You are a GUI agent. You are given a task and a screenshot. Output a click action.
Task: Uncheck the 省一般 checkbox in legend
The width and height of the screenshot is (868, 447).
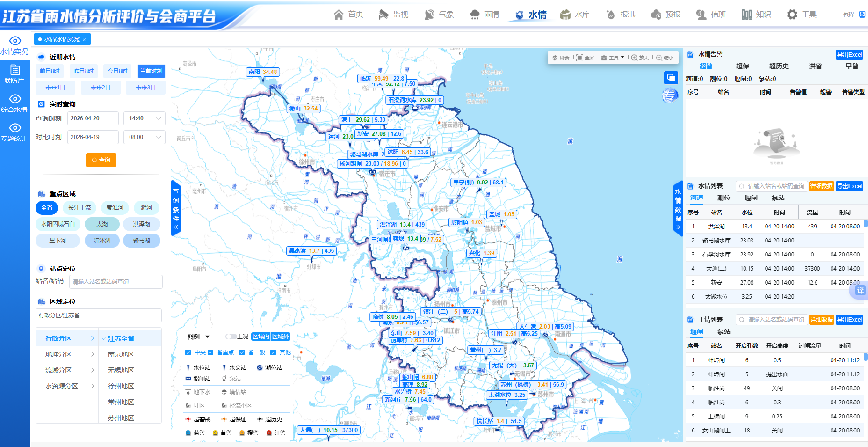(x=242, y=352)
